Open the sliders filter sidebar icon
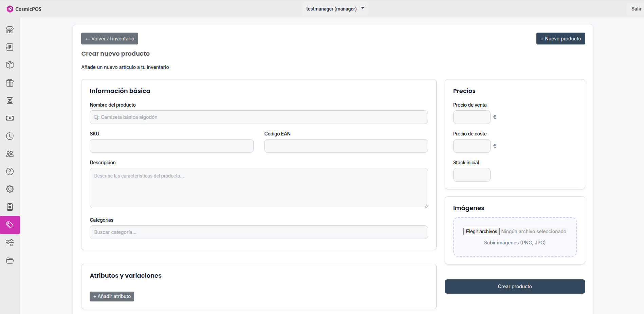 [10, 243]
